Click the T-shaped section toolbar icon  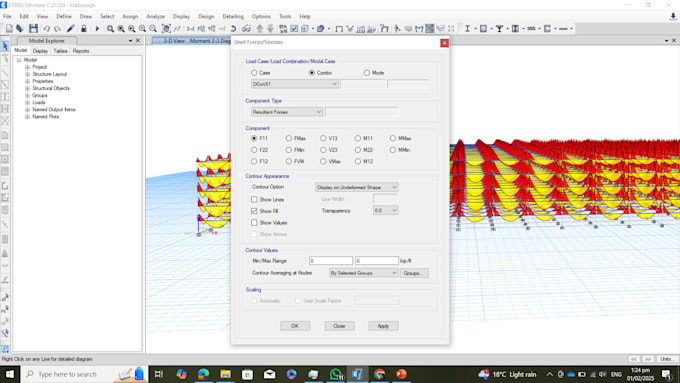coord(499,29)
